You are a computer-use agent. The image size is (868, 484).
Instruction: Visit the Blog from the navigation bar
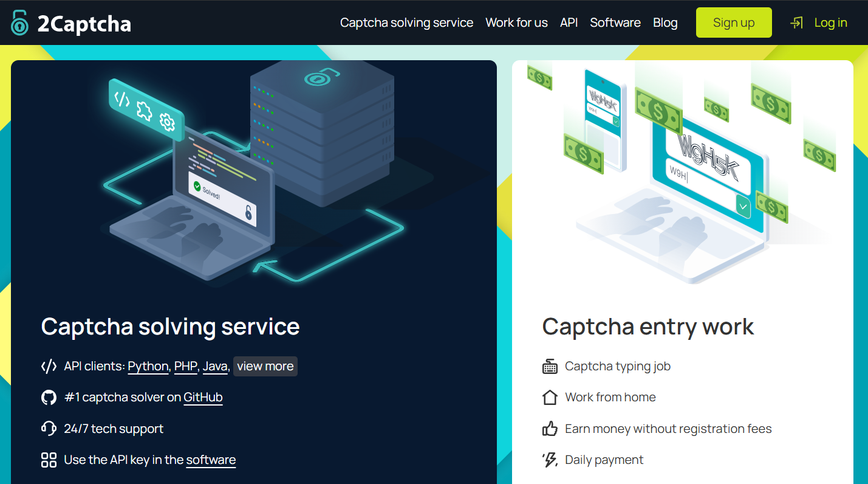coord(665,22)
